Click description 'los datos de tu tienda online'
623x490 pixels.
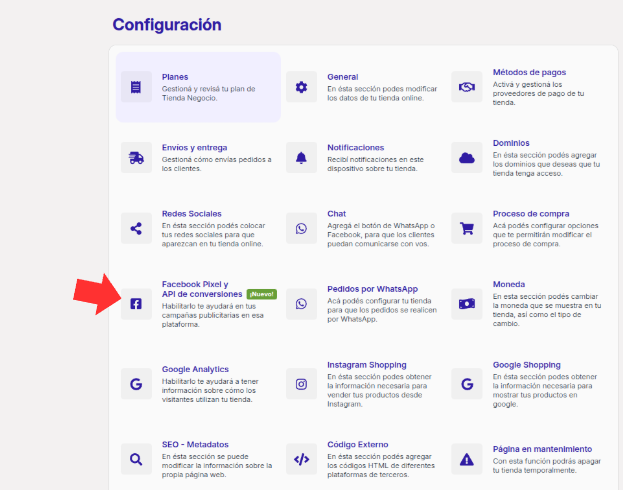pyautogui.click(x=375, y=98)
